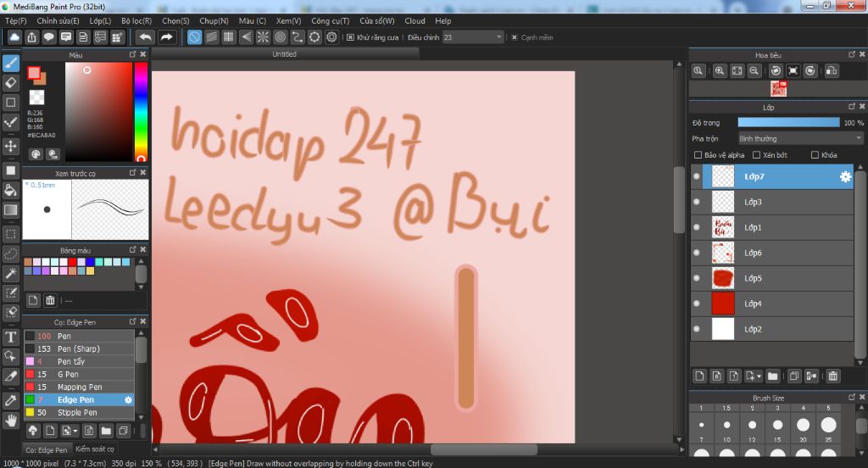This screenshot has height=468, width=868.
Task: Select the Bucket fill tool
Action: pos(11,191)
